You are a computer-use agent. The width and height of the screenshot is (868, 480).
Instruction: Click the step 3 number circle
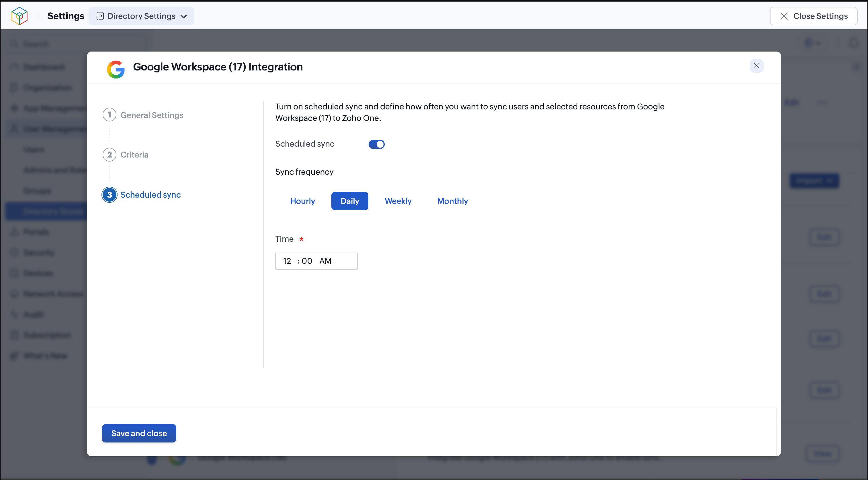point(109,194)
